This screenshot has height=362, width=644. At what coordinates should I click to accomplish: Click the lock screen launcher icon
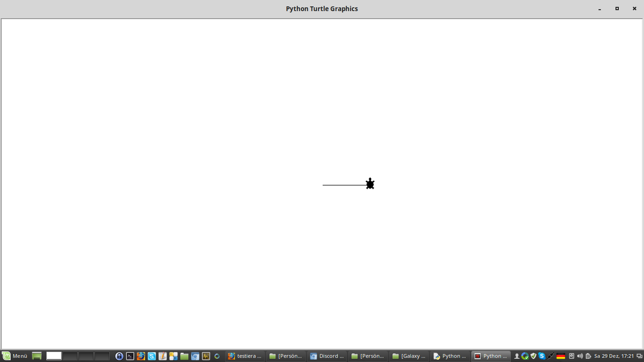[119, 356]
